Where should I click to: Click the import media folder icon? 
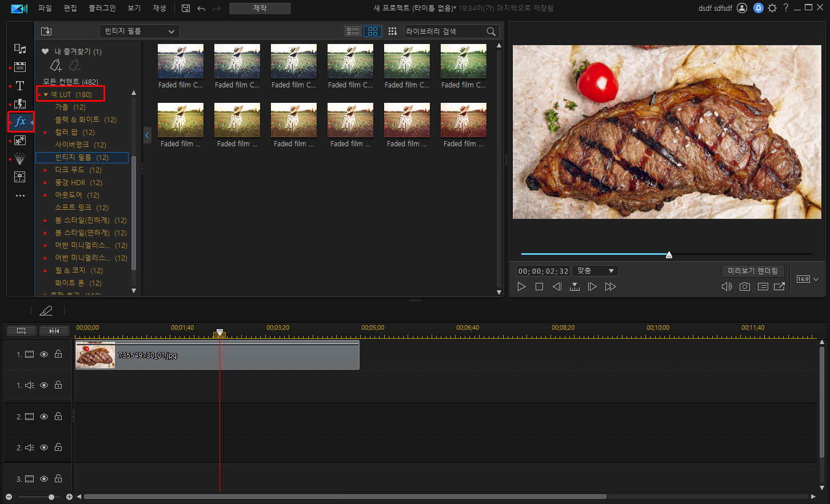pyautogui.click(x=46, y=31)
